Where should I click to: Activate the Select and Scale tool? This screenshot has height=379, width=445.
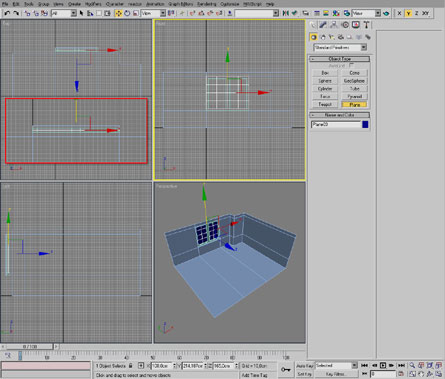135,13
